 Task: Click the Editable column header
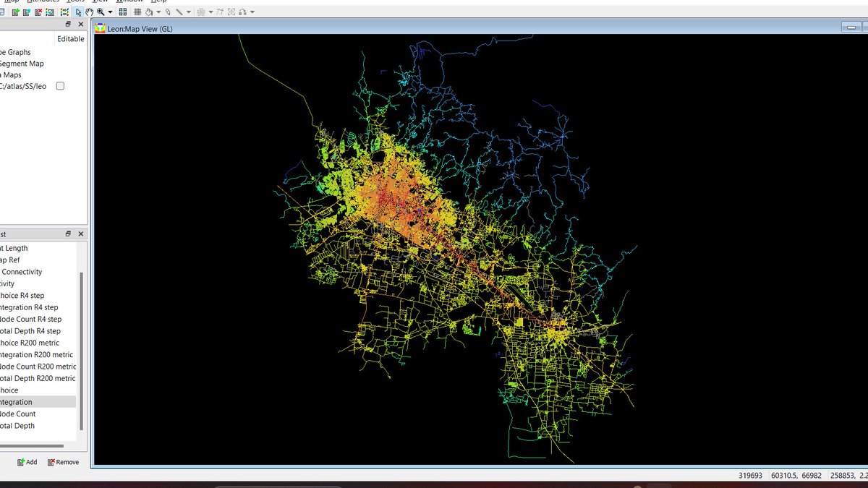click(71, 39)
